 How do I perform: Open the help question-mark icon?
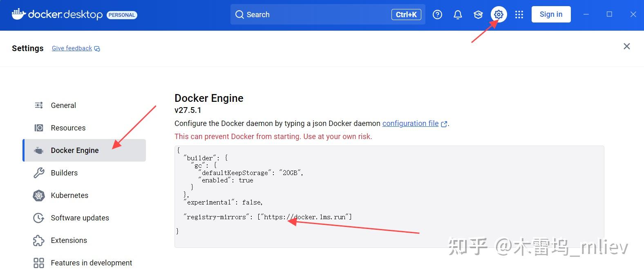pyautogui.click(x=437, y=15)
